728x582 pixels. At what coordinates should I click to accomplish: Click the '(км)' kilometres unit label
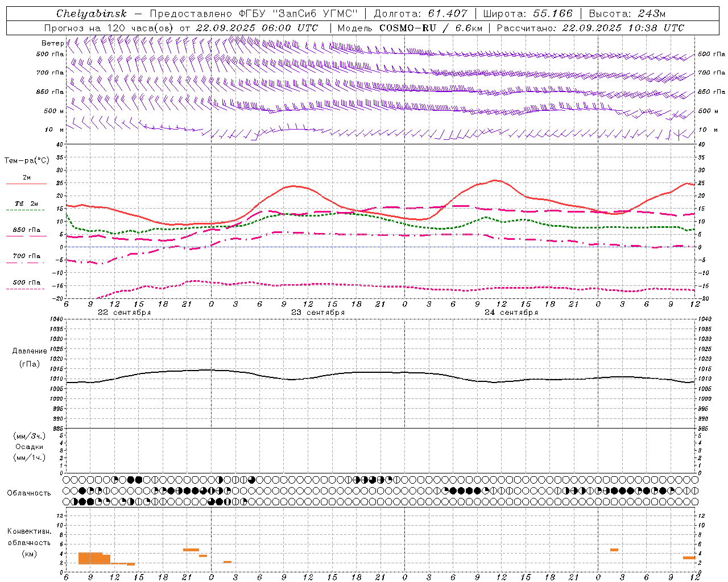click(30, 554)
